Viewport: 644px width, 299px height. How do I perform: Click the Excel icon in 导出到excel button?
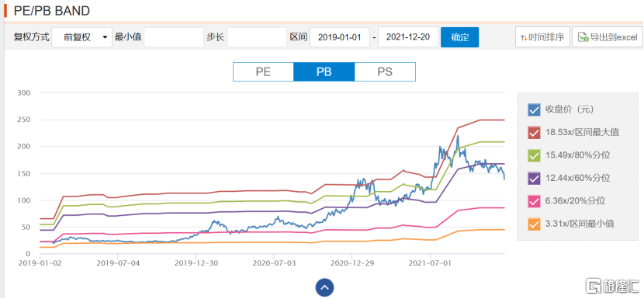click(x=583, y=37)
